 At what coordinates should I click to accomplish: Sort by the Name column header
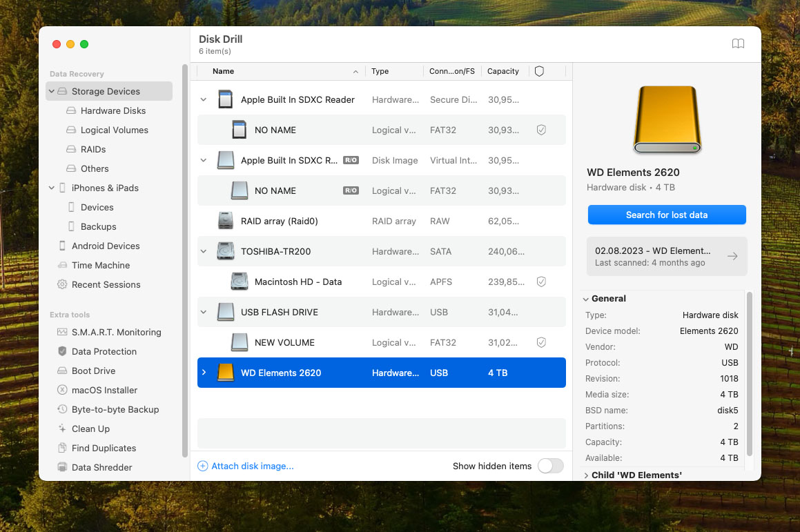[224, 71]
